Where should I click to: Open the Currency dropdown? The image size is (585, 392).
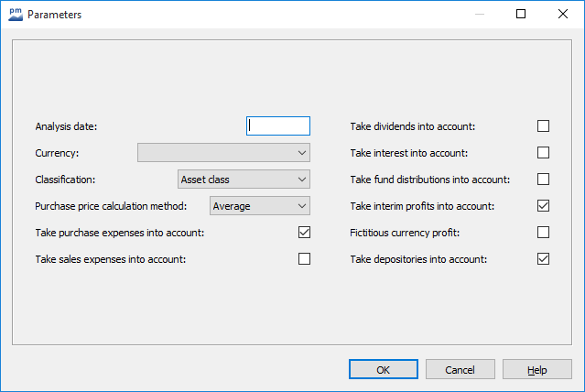223,153
